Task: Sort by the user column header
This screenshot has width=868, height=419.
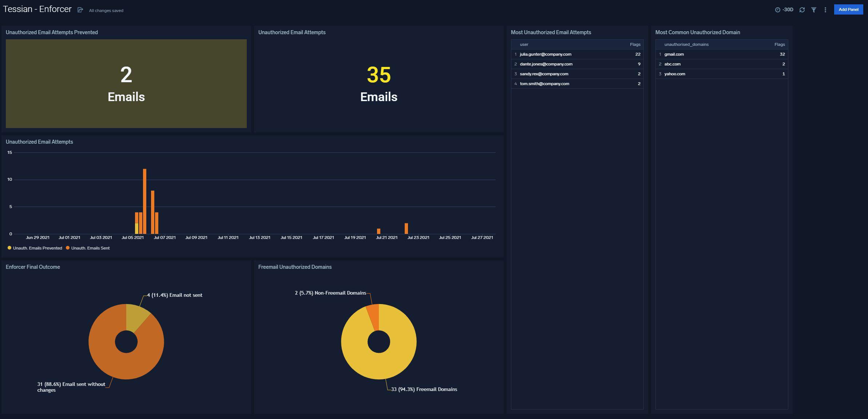Action: pos(524,44)
